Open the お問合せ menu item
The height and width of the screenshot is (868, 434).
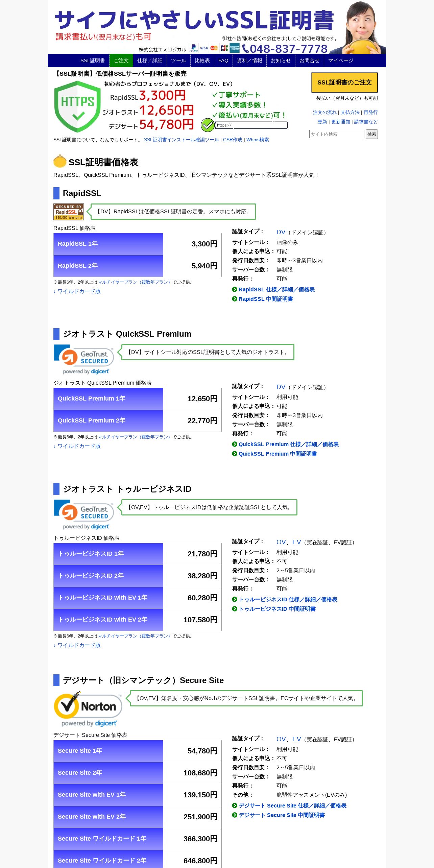tap(310, 61)
